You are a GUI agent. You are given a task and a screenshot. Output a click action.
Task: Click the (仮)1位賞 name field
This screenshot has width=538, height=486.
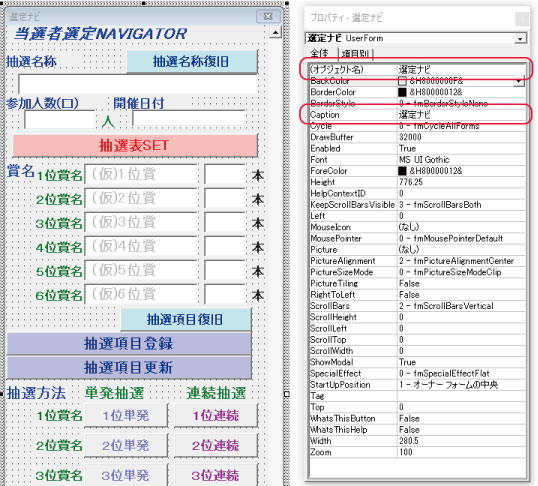coord(141,174)
